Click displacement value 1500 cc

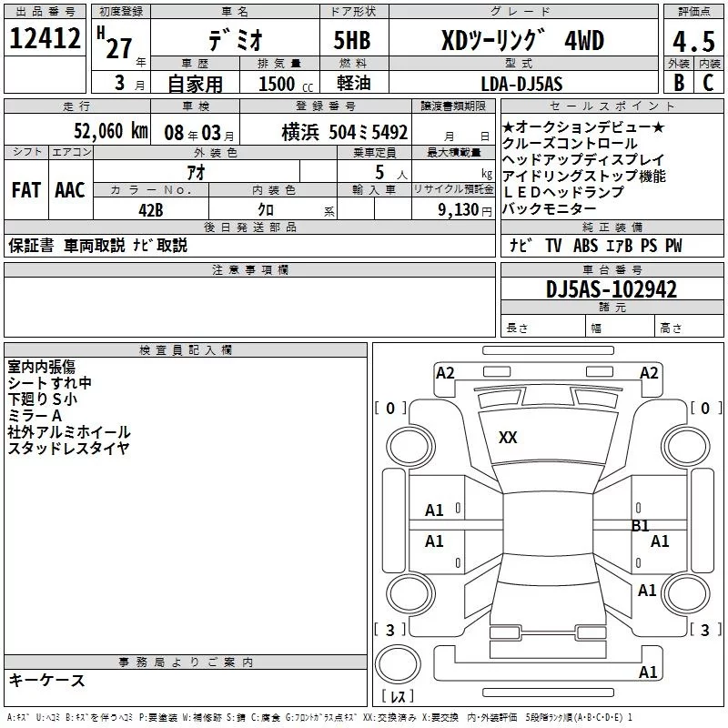coord(286,84)
